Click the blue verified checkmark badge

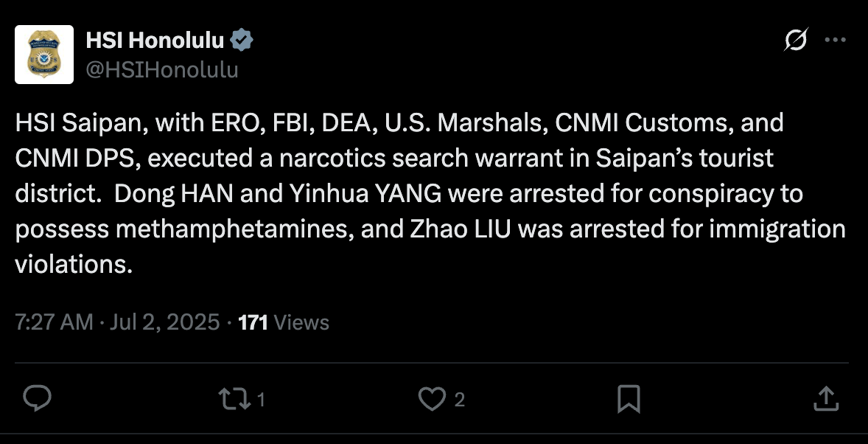coord(242,41)
